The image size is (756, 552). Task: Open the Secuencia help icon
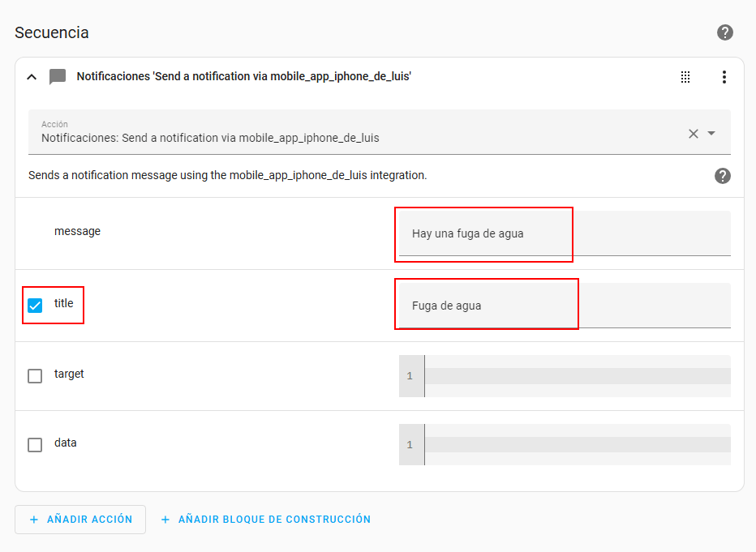(725, 32)
